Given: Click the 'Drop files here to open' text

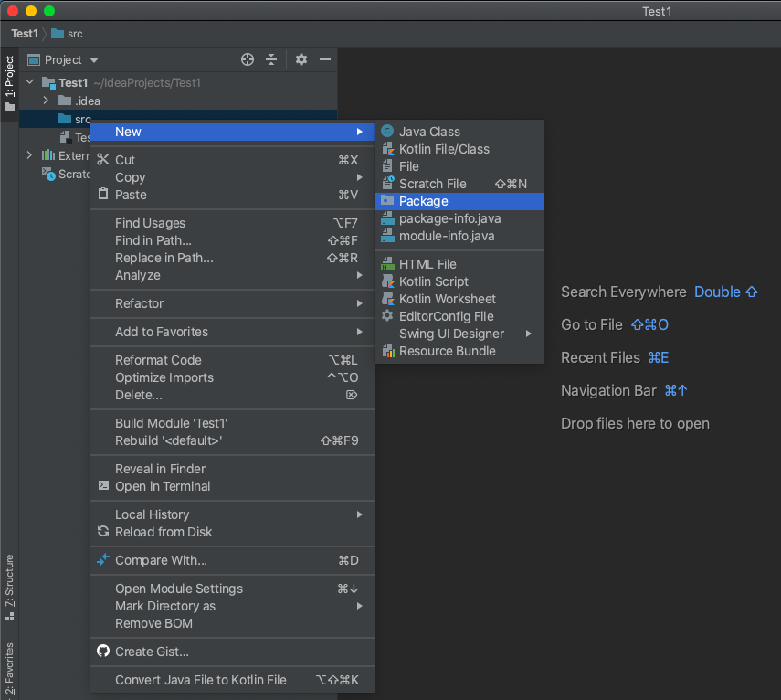Looking at the screenshot, I should (x=635, y=423).
